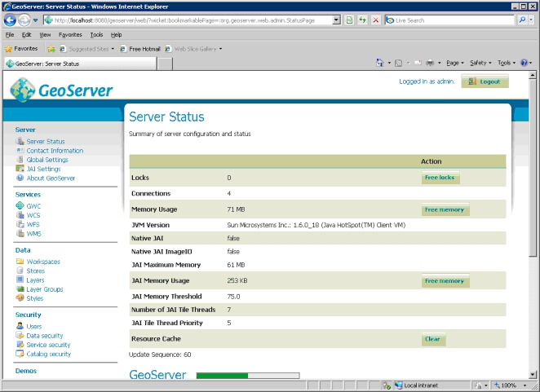The width and height of the screenshot is (540, 392).
Task: Click the '71 MB' memory usage value
Action: click(x=236, y=209)
